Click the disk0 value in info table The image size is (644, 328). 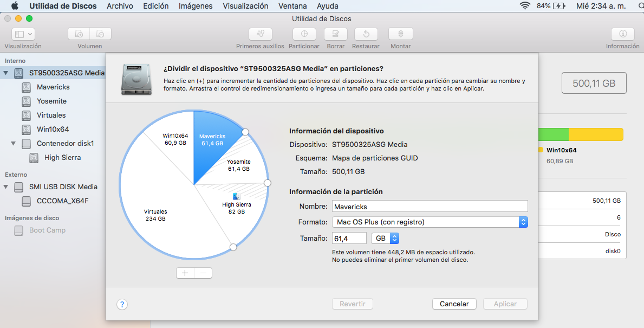[613, 250]
